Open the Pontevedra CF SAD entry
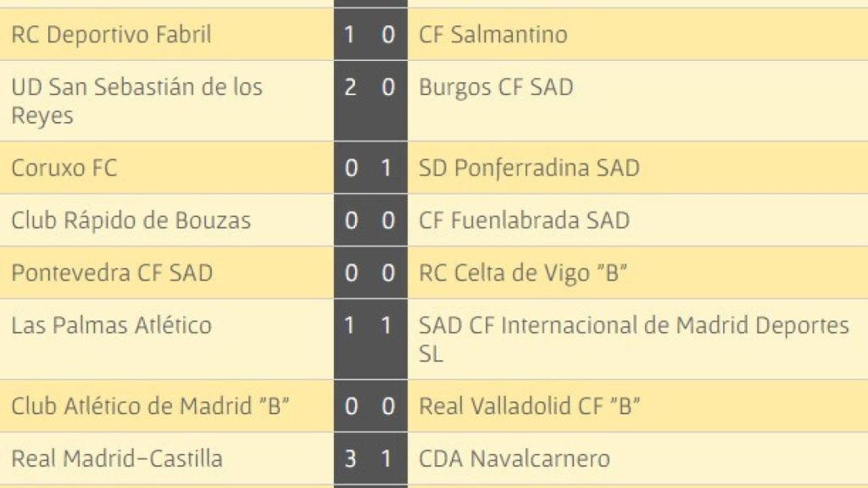 (112, 273)
